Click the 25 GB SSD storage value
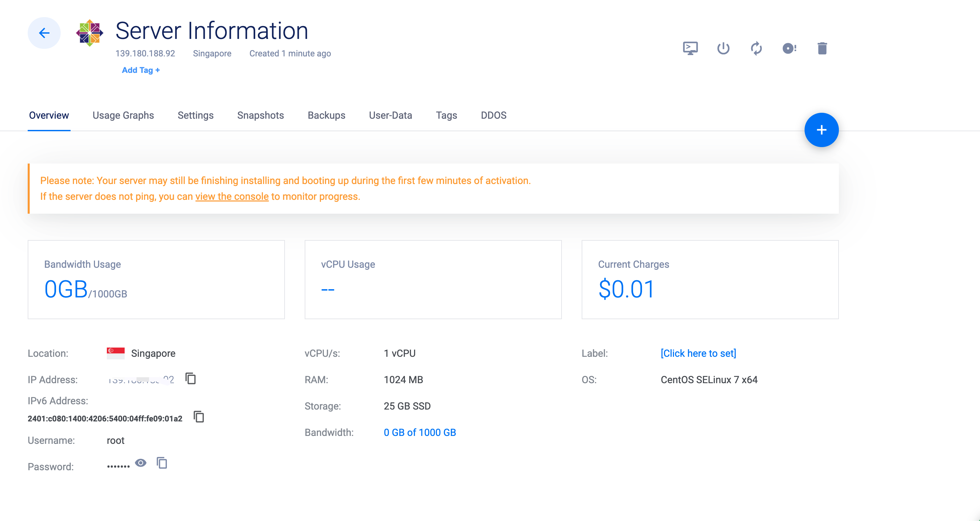Viewport: 980px width, 521px height. [407, 406]
